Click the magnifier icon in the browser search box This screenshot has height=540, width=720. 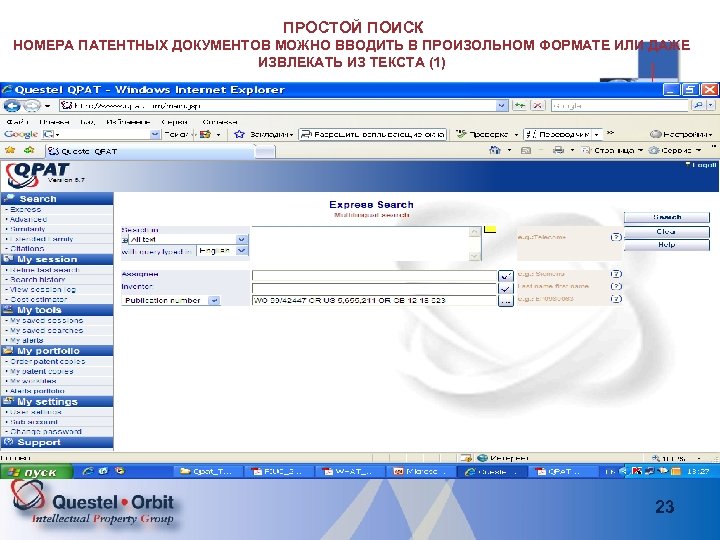698,106
